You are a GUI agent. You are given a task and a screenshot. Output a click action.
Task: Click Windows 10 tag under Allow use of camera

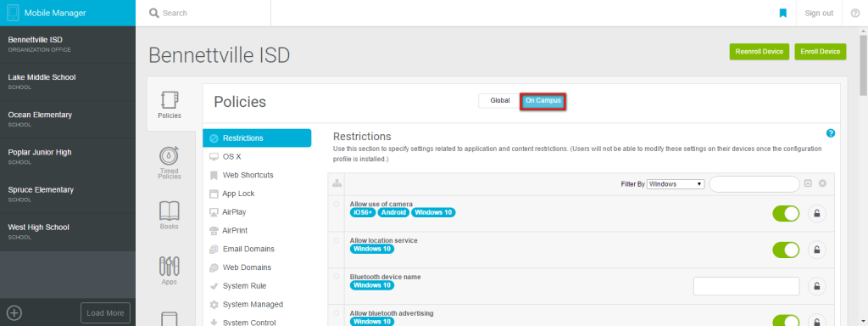pos(433,212)
